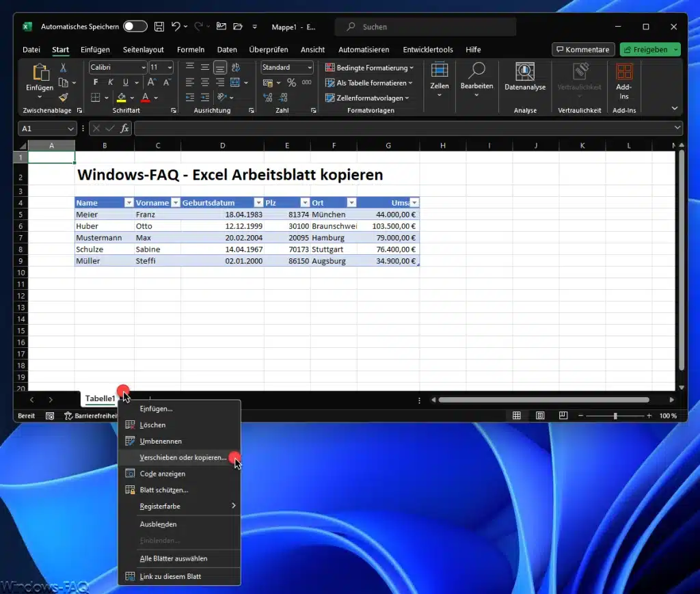
Task: Click the macro record icon in status bar
Action: 50,416
